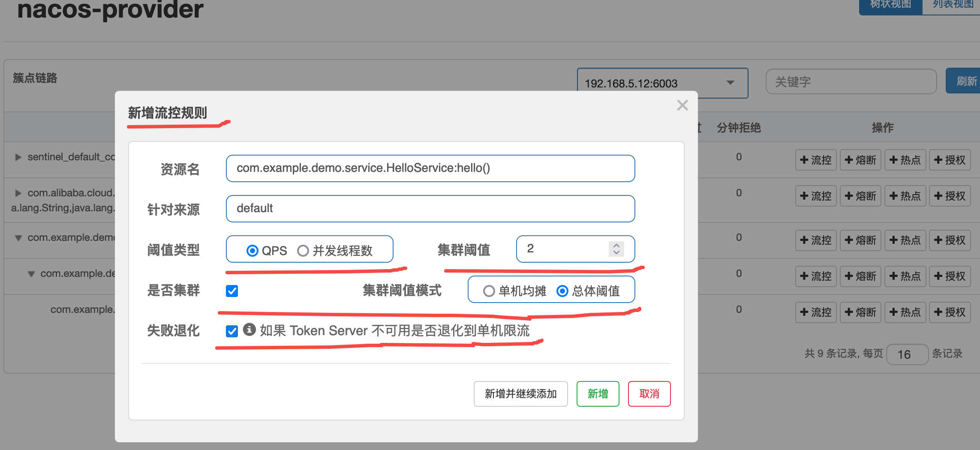Uncheck the 是否集群 checkbox
This screenshot has height=450, width=980.
point(231,291)
